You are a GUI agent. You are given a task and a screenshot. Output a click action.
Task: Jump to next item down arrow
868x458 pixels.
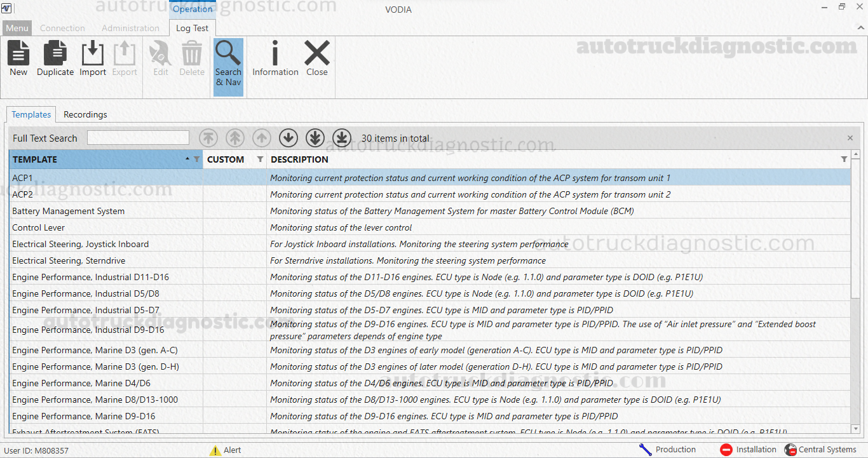pos(288,137)
